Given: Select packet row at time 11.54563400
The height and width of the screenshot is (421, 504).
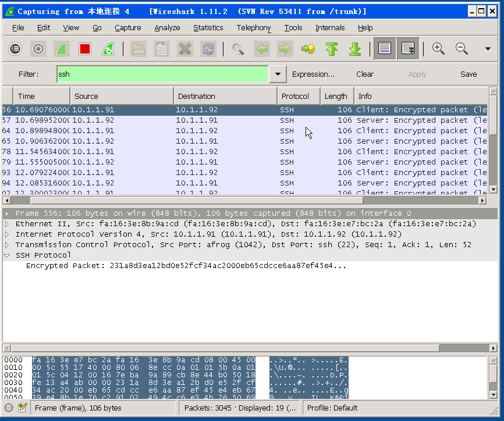Looking at the screenshot, I should point(244,152).
